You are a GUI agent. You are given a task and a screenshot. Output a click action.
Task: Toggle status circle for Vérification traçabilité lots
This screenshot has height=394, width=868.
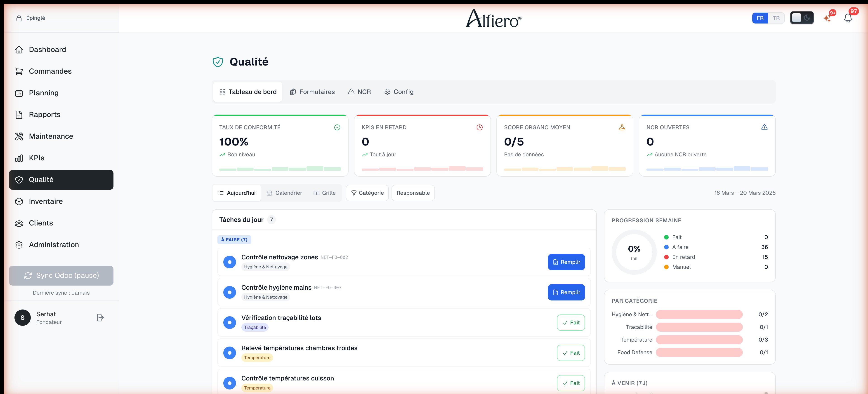click(x=229, y=323)
